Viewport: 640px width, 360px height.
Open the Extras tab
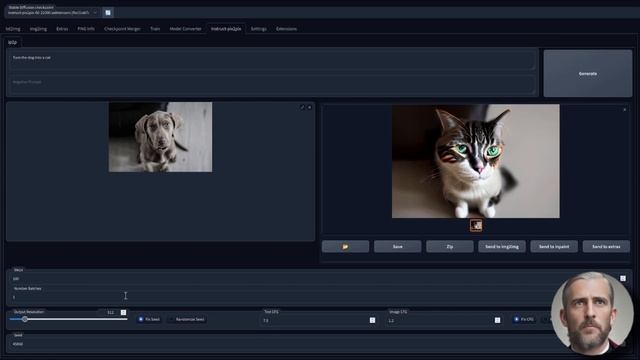tap(62, 29)
